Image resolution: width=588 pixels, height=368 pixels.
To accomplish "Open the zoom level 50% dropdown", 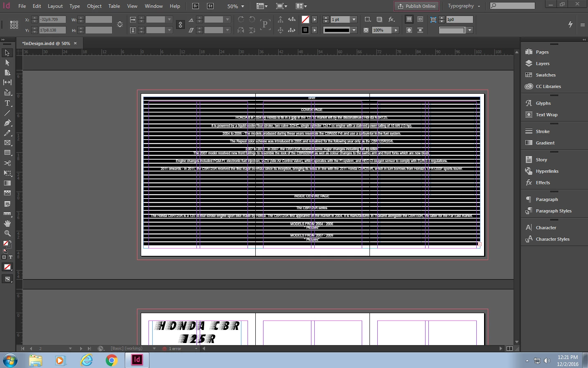I will coord(243,6).
